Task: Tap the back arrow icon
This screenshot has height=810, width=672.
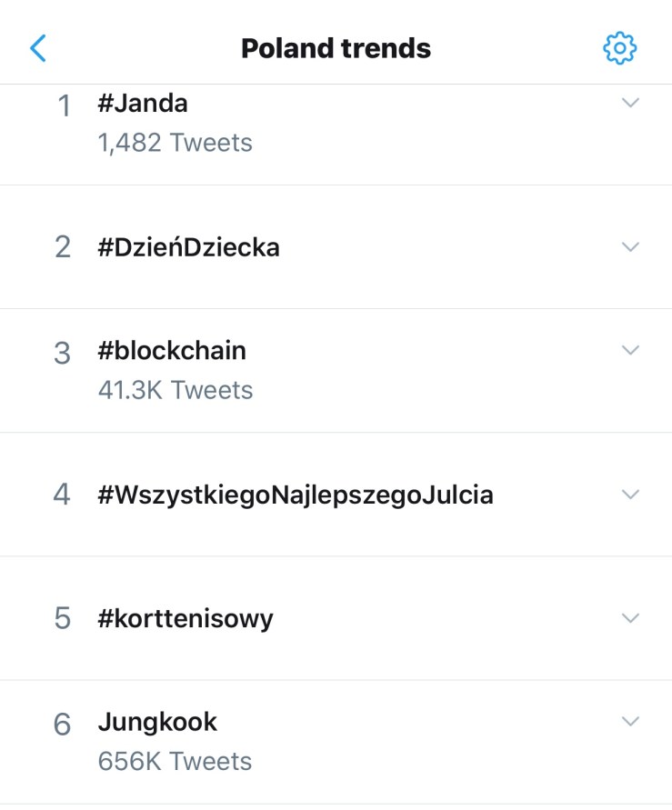Action: pos(37,47)
